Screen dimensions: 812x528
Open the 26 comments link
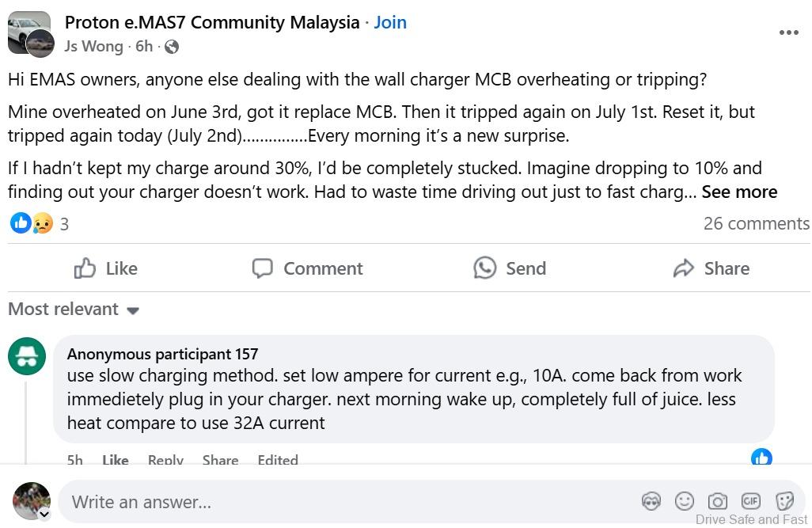[756, 223]
